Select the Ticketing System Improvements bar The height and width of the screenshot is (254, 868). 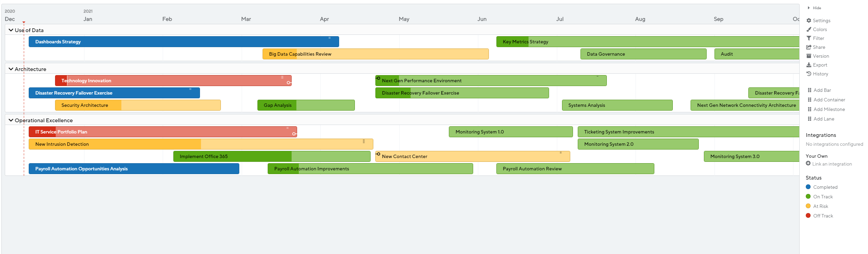point(688,132)
